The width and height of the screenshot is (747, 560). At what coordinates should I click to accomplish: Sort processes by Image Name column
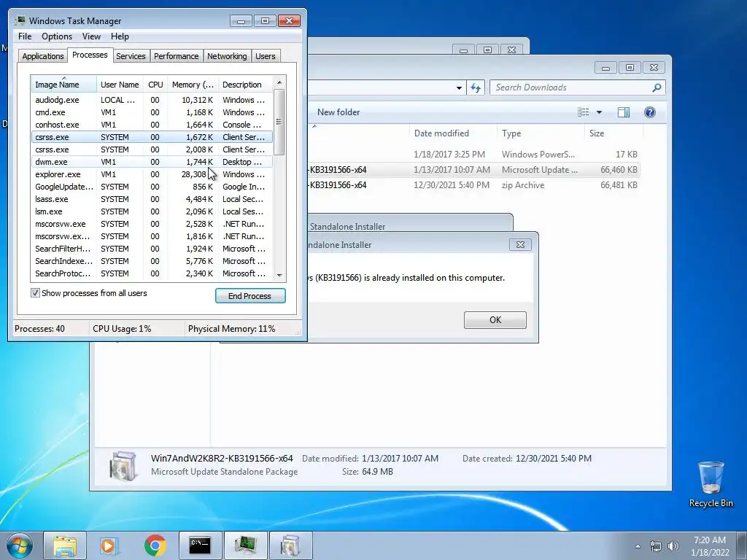64,85
